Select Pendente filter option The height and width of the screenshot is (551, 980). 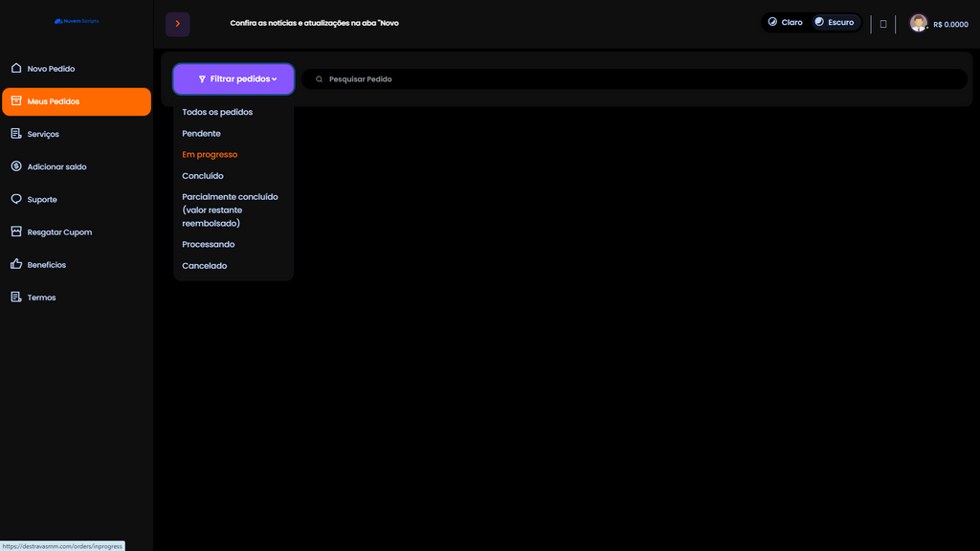(x=201, y=134)
